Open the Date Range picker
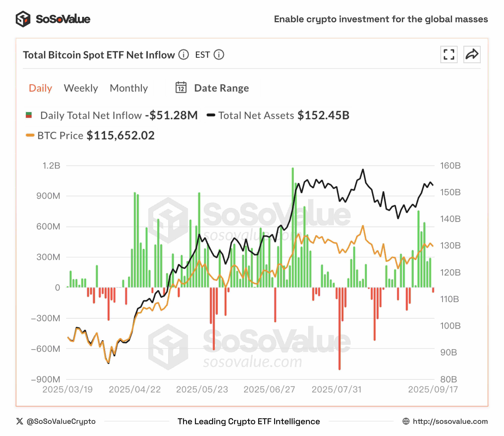 click(x=221, y=88)
